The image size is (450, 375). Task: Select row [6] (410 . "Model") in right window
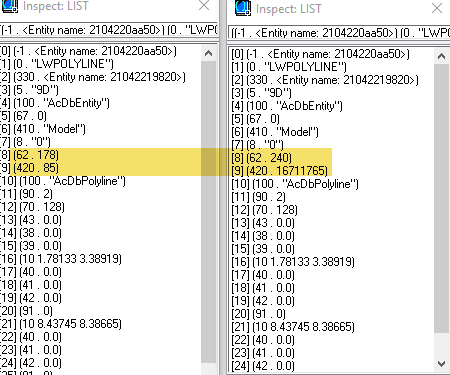click(275, 132)
